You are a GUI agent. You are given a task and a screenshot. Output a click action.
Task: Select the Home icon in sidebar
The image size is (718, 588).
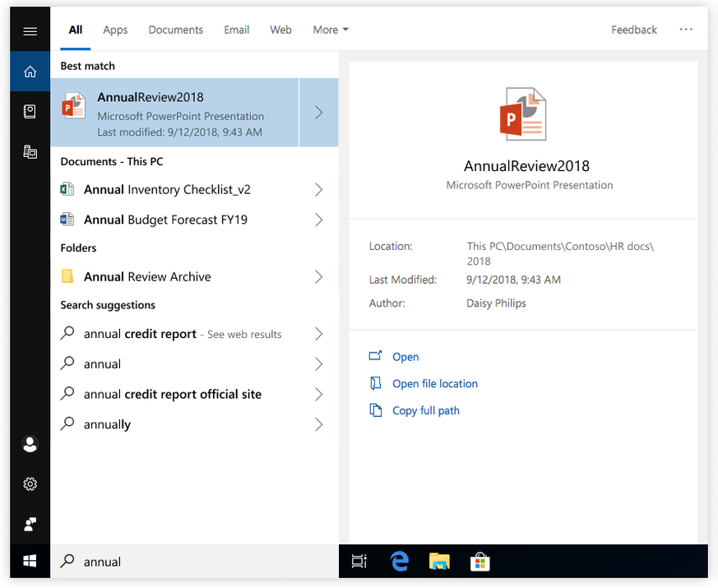click(x=30, y=72)
